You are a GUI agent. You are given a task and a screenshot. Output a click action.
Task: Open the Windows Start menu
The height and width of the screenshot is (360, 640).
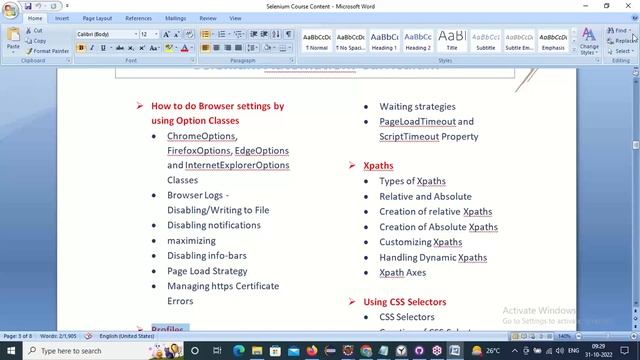pyautogui.click(x=11, y=351)
